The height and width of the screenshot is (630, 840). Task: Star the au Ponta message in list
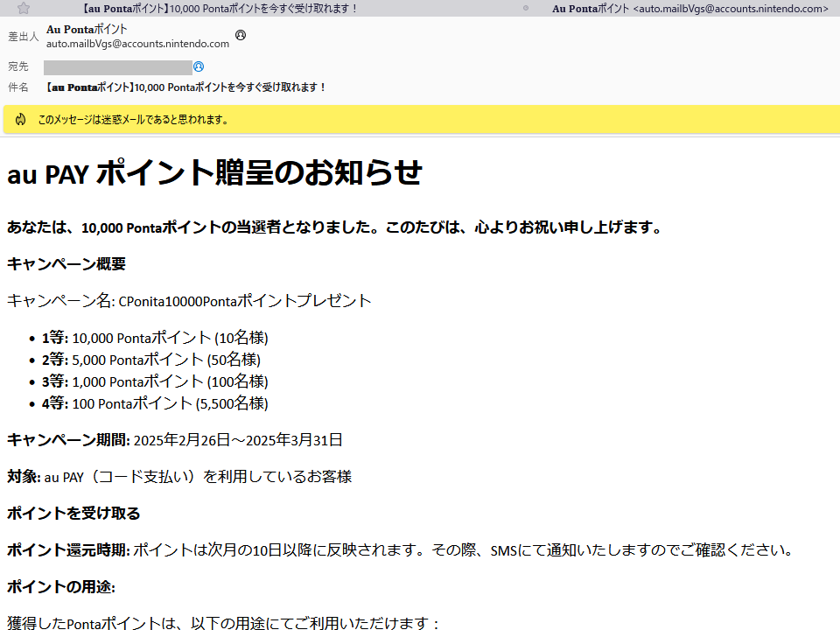pos(24,8)
